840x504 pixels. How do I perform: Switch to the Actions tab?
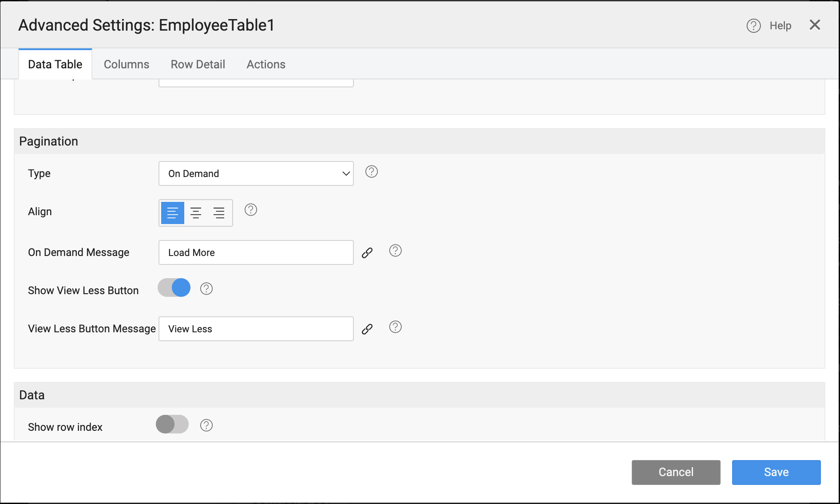point(265,64)
